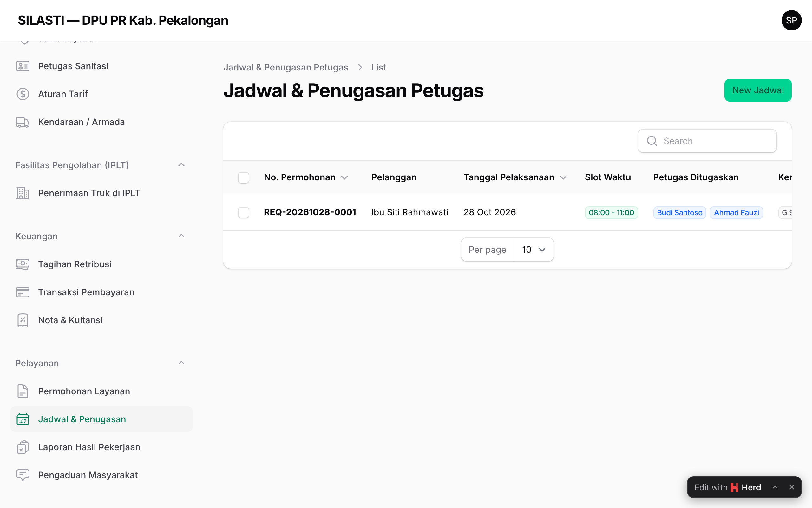The width and height of the screenshot is (812, 508).
Task: Collapse the Fasilitas Pengolahan (IPLT) group
Action: pyautogui.click(x=181, y=165)
